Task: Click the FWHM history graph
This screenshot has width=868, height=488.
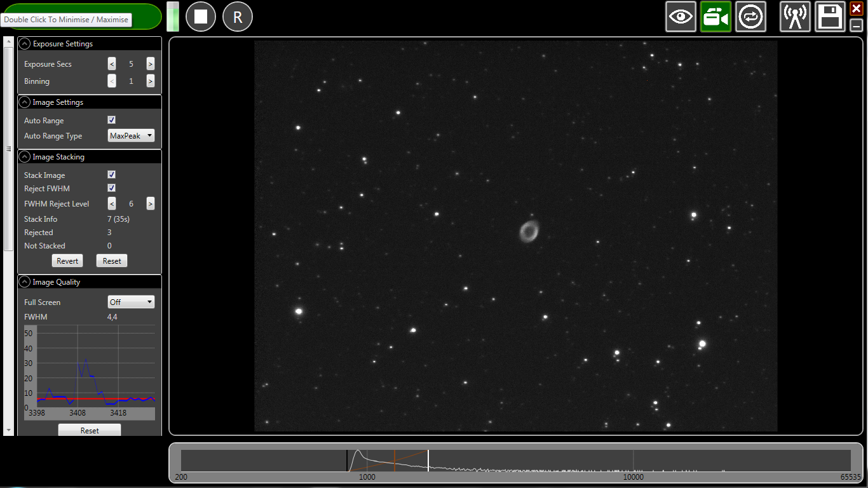Action: coord(90,372)
